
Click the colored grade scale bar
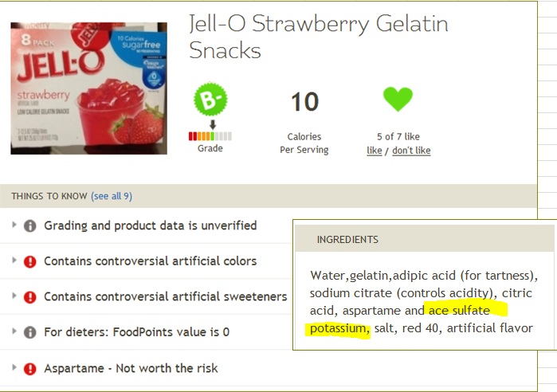[210, 136]
